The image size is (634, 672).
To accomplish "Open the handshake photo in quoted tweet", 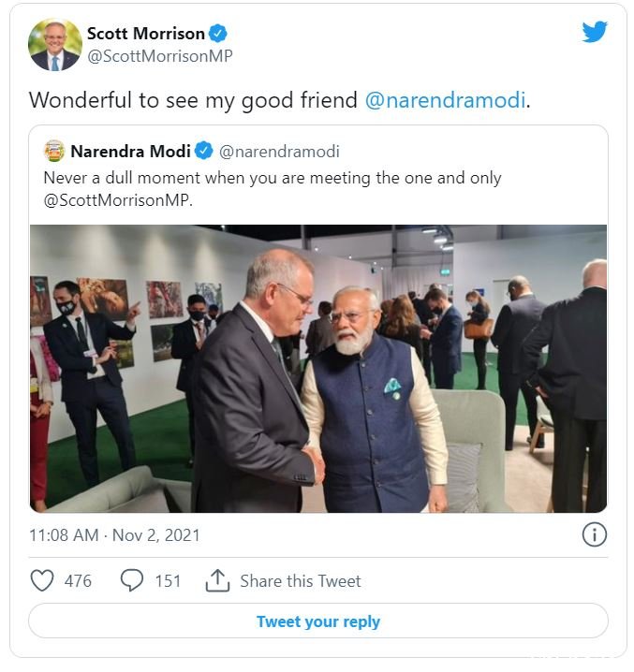I will [x=318, y=369].
